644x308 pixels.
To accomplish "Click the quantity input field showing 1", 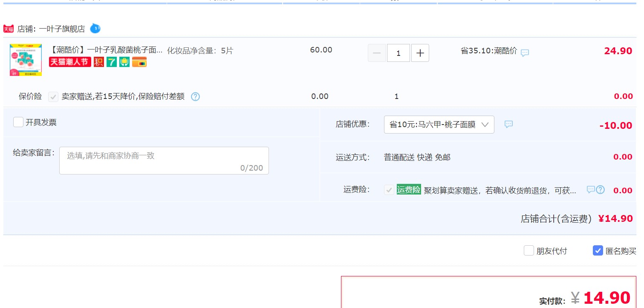I will [x=399, y=53].
